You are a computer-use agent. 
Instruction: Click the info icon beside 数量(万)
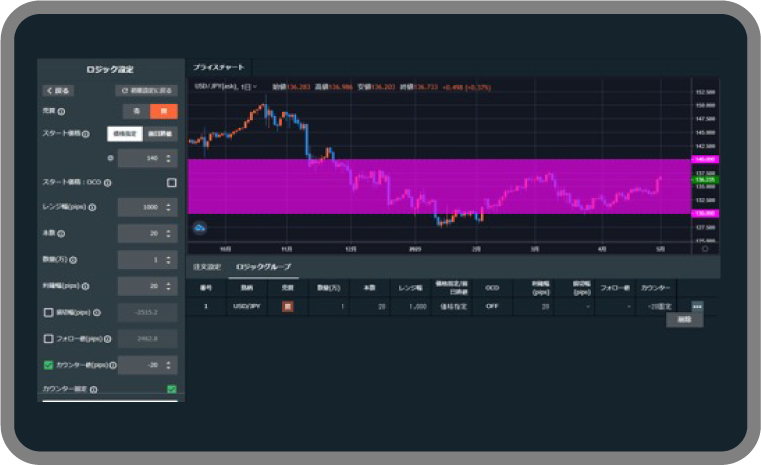(x=74, y=260)
